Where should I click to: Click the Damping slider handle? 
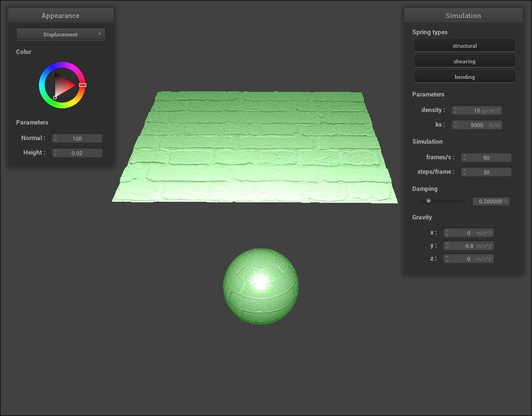pos(428,201)
